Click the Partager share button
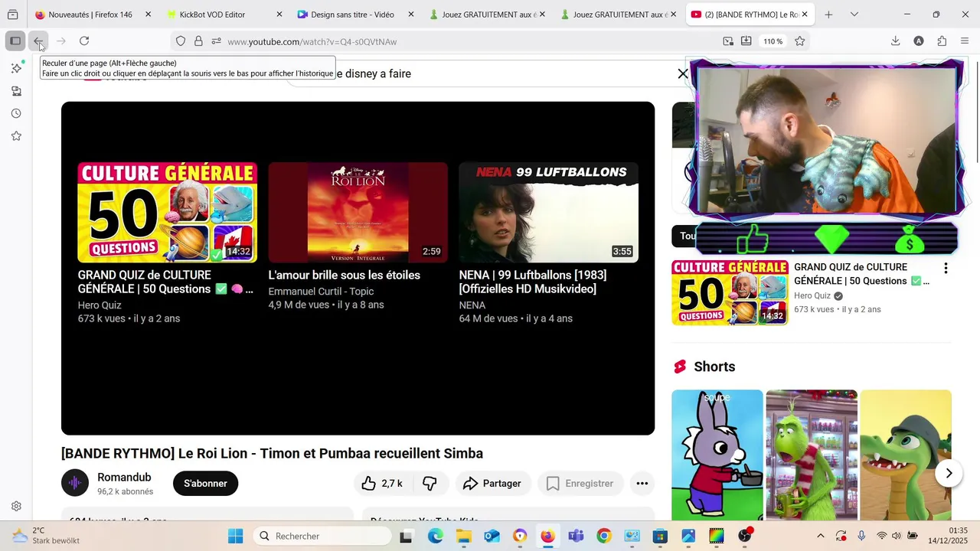 click(x=493, y=484)
